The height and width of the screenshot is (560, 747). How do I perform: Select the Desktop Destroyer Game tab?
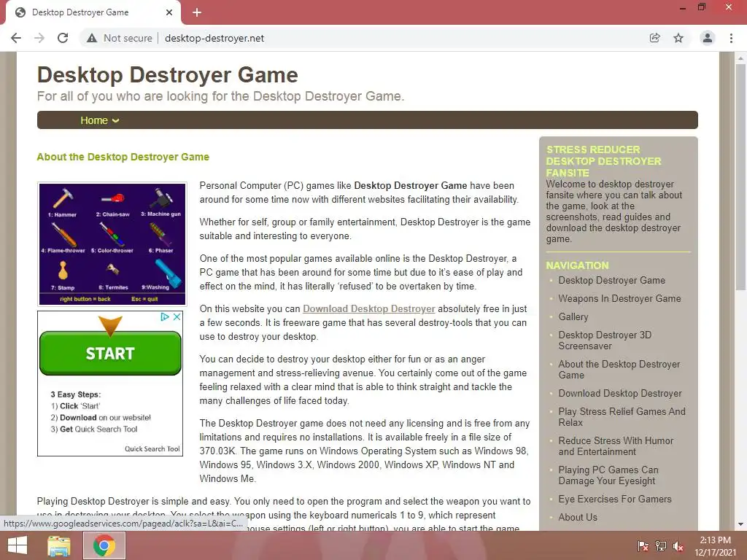[93, 12]
